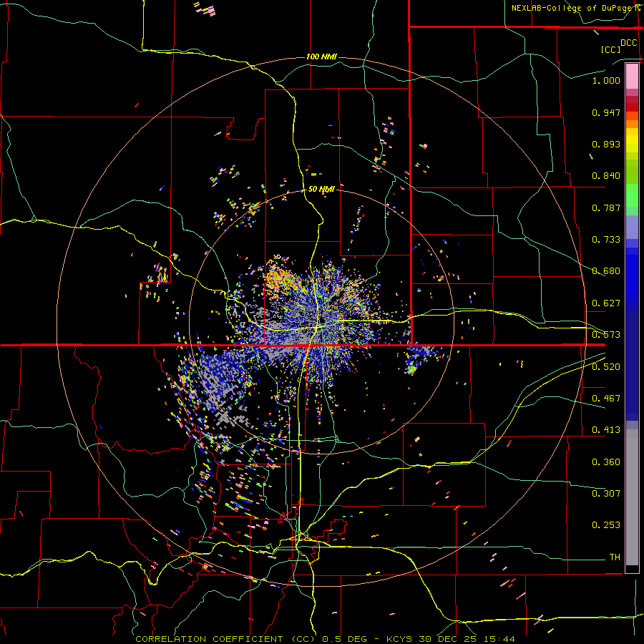This screenshot has height=644, width=644.
Task: Pick the lavender segment of color bar
Action: 632,227
